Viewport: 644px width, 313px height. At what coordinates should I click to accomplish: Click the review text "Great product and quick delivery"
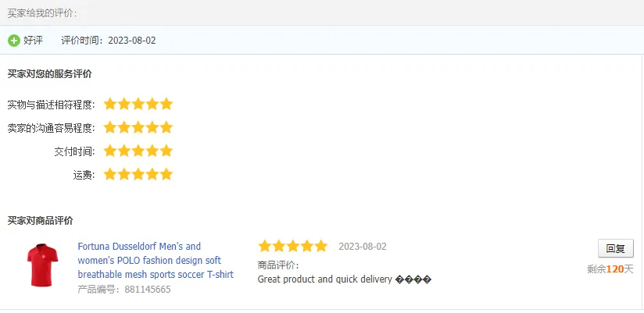[x=324, y=279]
